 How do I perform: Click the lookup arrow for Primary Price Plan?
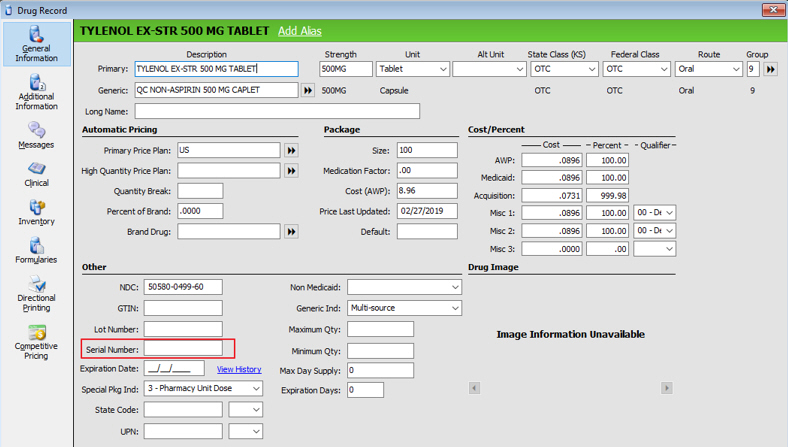coord(291,150)
